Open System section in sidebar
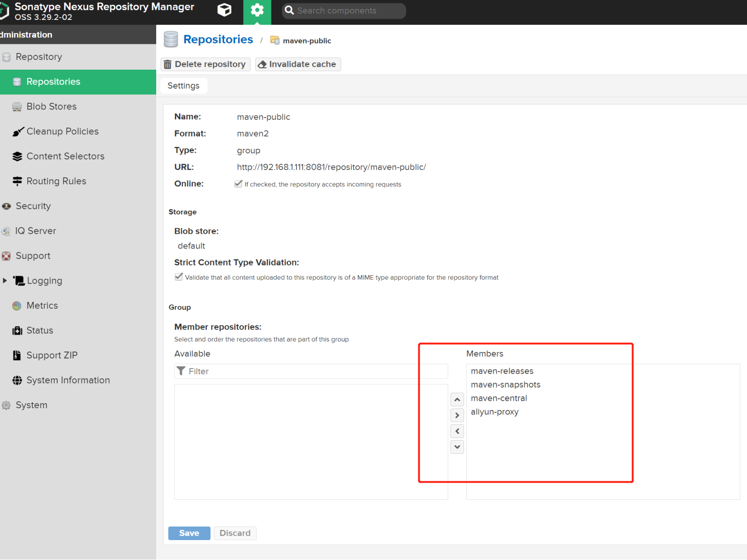The image size is (747, 560). [x=78, y=405]
